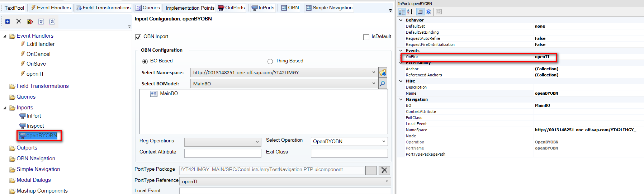Click the magnifier search icon beside Select BOModel
Image resolution: width=644 pixels, height=194 pixels.
[383, 84]
